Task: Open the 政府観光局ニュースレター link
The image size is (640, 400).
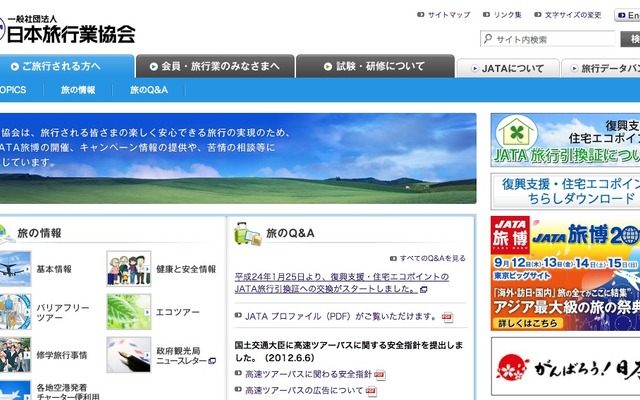Action: pyautogui.click(x=182, y=356)
